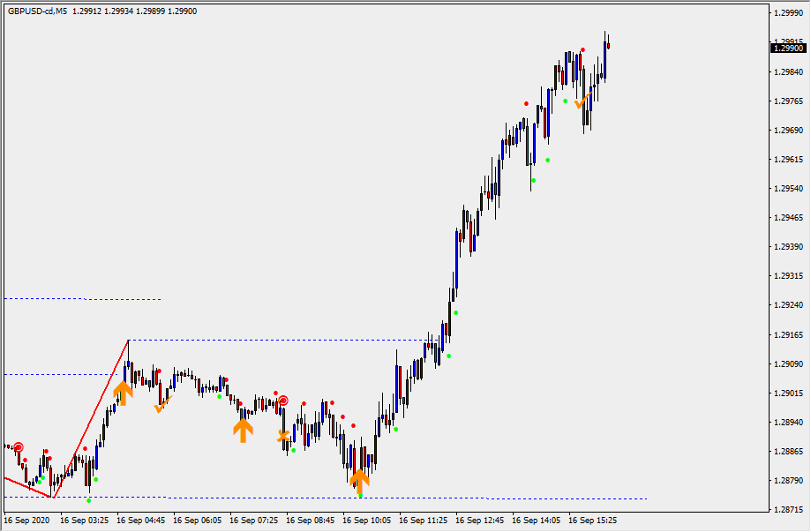Screen dimensions: 811x532
Task: Click the current price label 1.29900
Action: (787, 49)
